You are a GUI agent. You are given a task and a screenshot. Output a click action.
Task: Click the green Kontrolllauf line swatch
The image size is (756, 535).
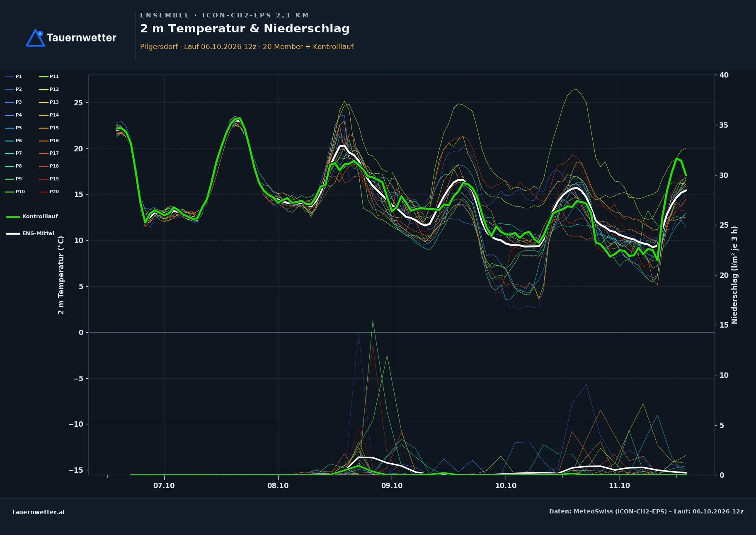(13, 217)
